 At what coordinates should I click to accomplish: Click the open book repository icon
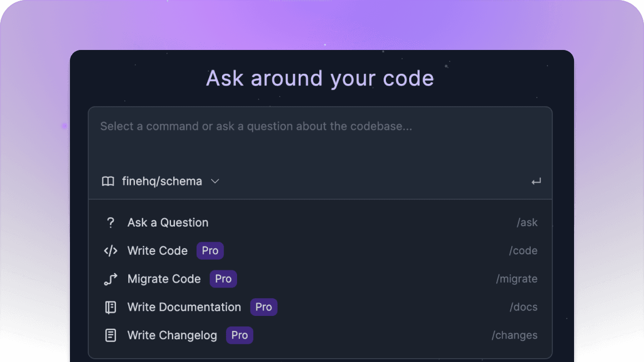[x=108, y=181]
